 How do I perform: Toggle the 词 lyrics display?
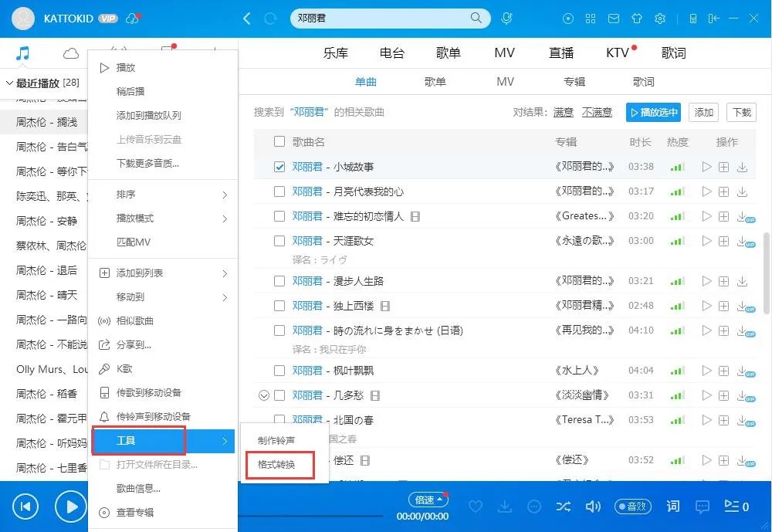[673, 507]
